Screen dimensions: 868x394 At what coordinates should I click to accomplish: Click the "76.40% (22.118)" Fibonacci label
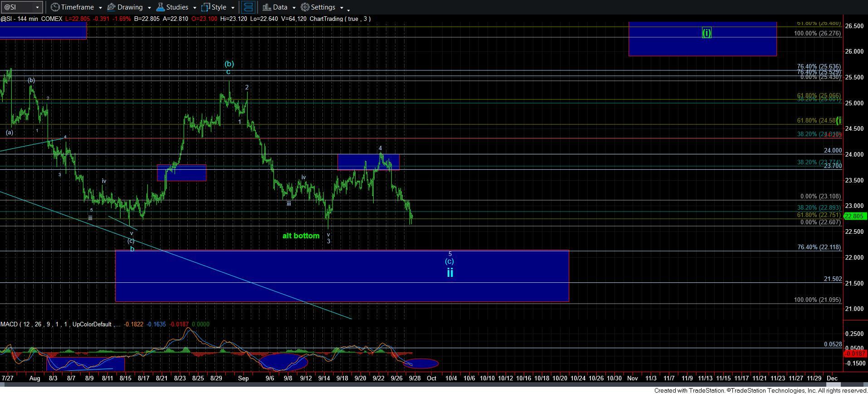click(819, 247)
